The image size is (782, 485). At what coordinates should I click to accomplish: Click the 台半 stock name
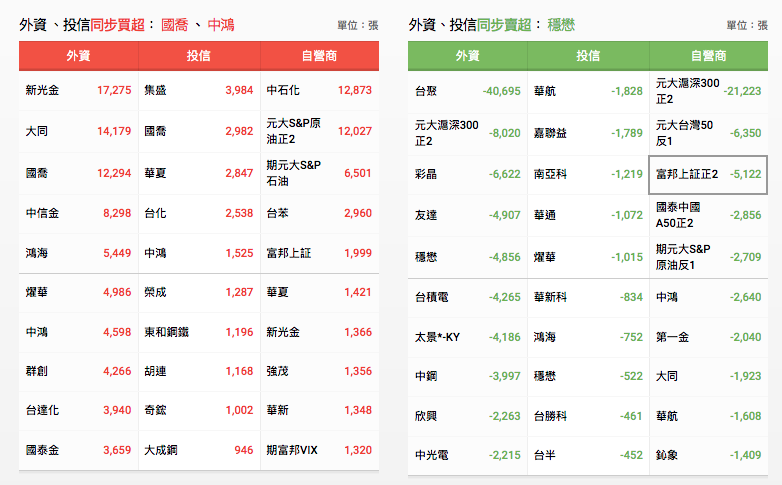tap(545, 455)
